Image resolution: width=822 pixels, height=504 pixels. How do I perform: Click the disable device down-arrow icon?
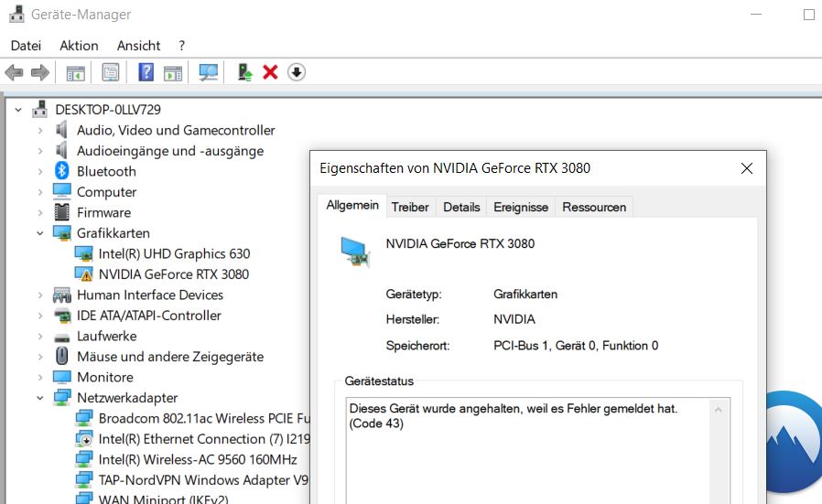coord(297,72)
